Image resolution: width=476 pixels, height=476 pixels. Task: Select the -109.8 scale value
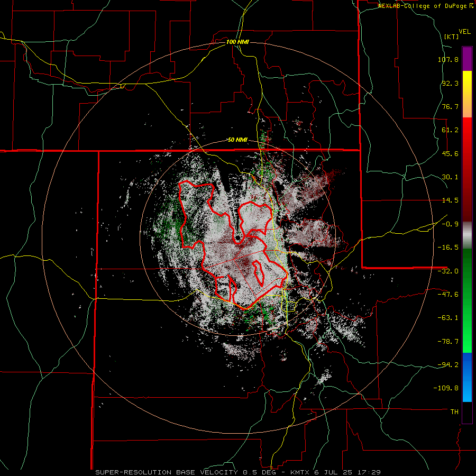446,388
